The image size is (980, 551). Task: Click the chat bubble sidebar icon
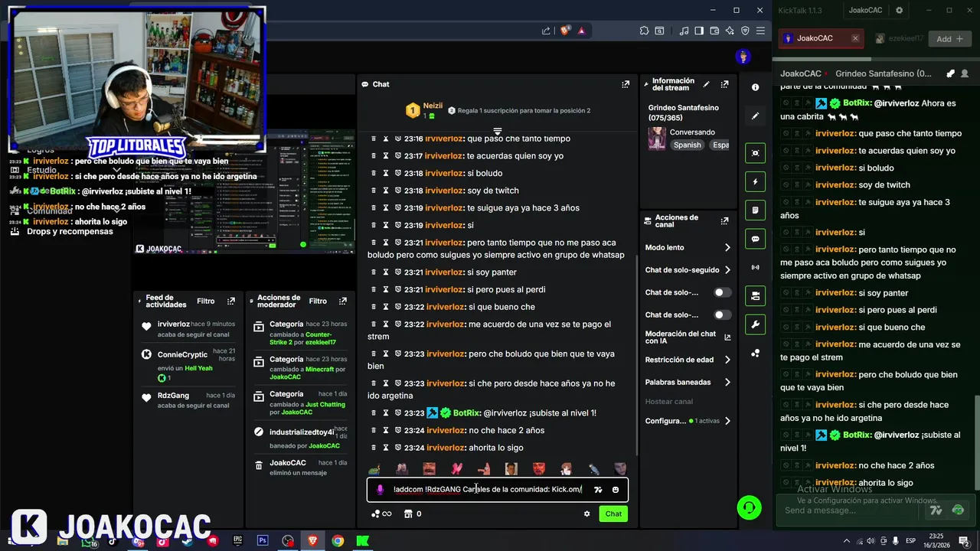tap(756, 239)
